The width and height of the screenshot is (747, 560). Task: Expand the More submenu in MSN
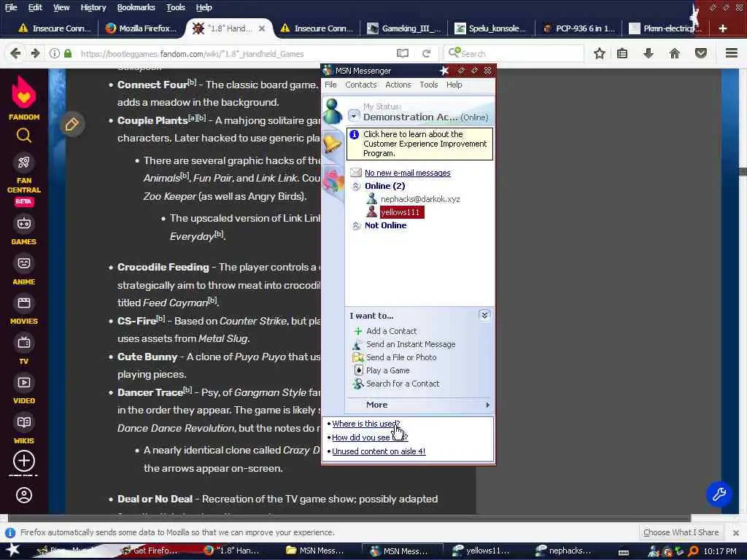click(x=419, y=405)
